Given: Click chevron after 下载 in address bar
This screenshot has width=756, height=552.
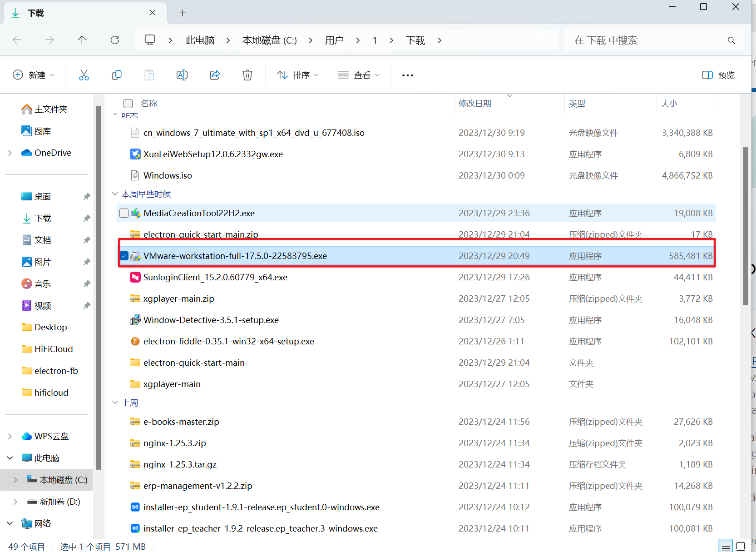Looking at the screenshot, I should coord(440,40).
